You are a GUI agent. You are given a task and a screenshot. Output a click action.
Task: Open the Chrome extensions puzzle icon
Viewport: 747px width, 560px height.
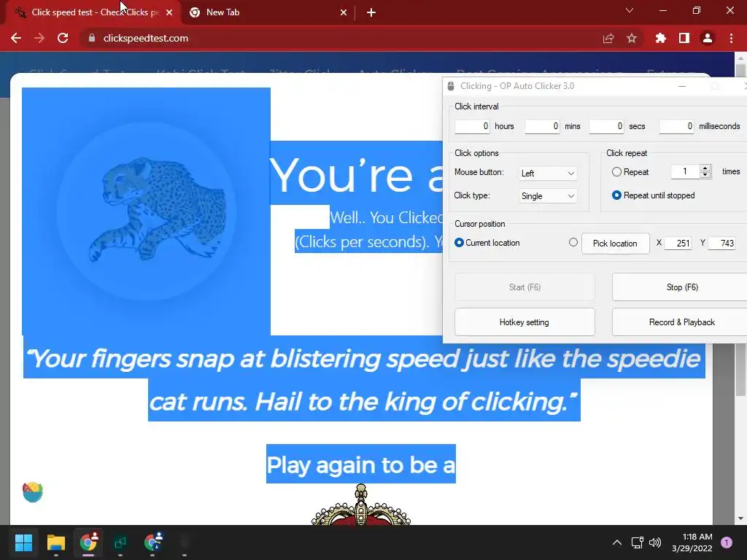pos(661,38)
